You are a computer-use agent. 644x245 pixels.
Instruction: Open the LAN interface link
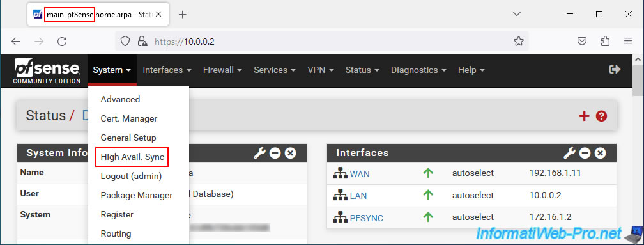pos(358,196)
